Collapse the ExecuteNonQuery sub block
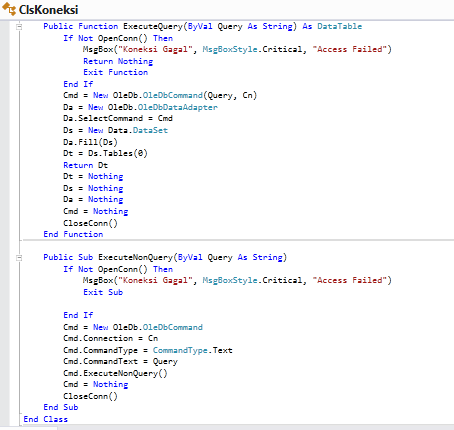This screenshot has width=454, height=430. 19,258
